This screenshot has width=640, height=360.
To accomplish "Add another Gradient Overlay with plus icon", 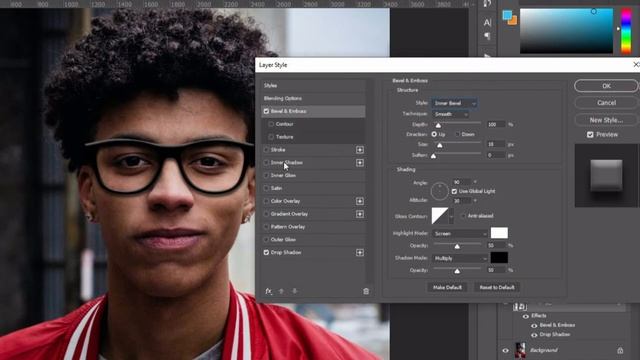I will tap(360, 214).
